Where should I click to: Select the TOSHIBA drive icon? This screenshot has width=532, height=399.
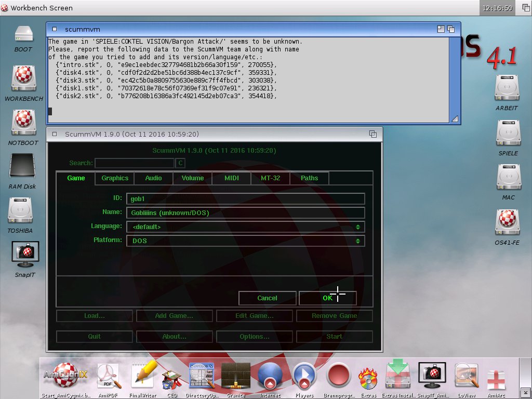tap(20, 210)
